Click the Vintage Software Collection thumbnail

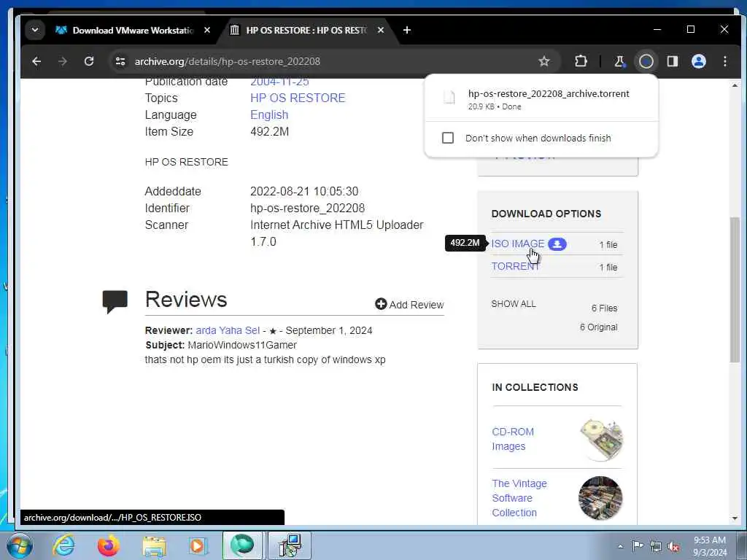click(x=600, y=498)
